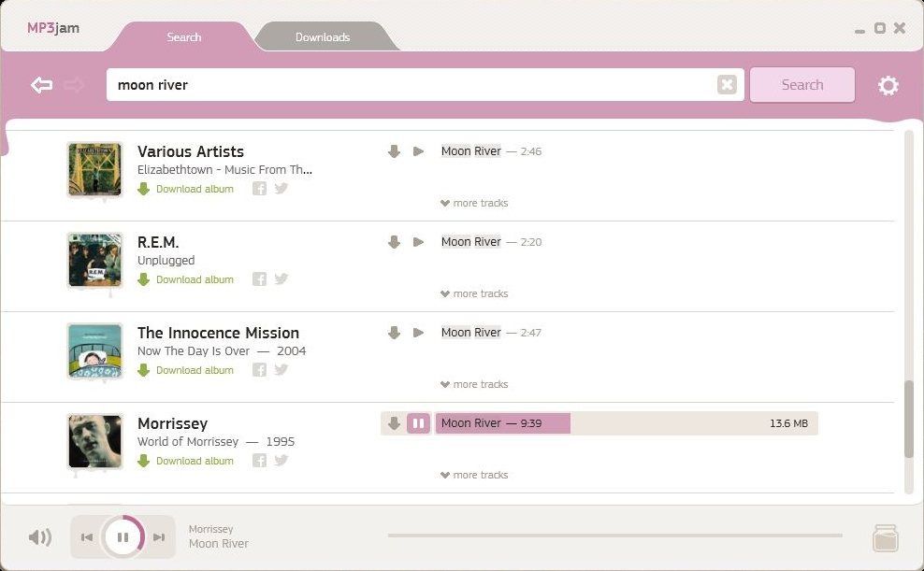Viewport: 924px width, 571px height.
Task: Pause playback in bottom player
Action: [x=123, y=536]
